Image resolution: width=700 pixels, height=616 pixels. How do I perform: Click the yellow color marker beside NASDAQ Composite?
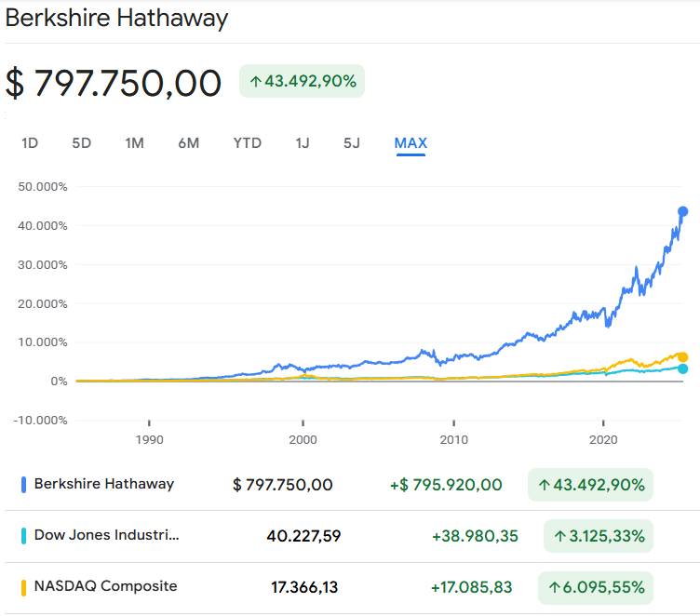coord(23,587)
